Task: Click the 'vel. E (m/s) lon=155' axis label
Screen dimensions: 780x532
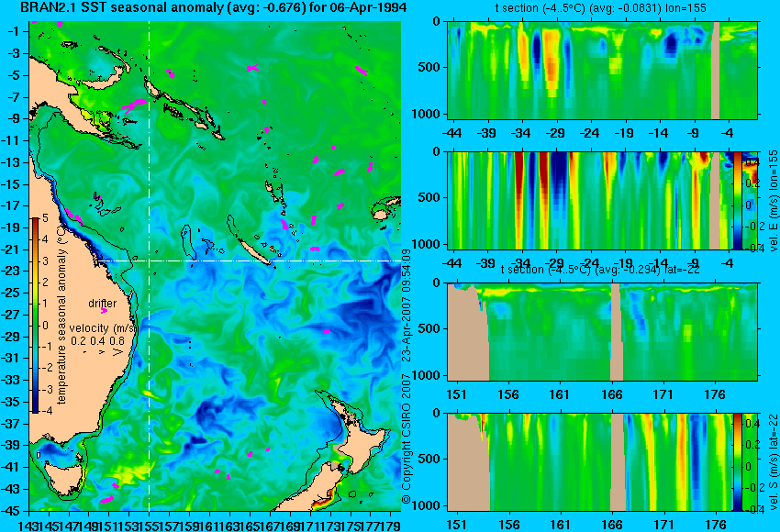Action: pos(773,200)
